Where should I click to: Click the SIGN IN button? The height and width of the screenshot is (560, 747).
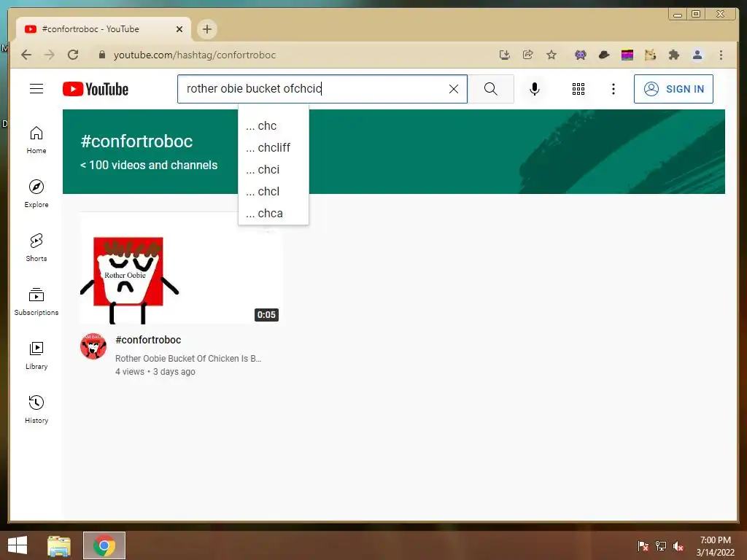[x=673, y=88]
